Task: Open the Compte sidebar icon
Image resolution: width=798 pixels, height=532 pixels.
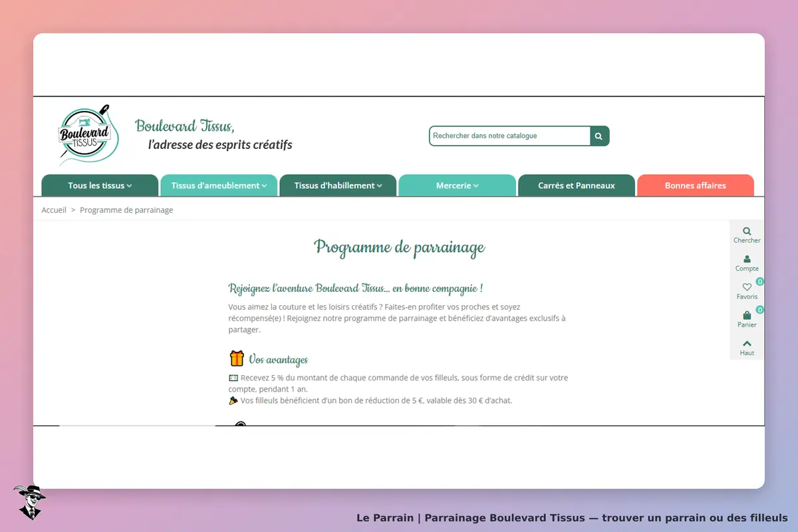Action: (747, 263)
